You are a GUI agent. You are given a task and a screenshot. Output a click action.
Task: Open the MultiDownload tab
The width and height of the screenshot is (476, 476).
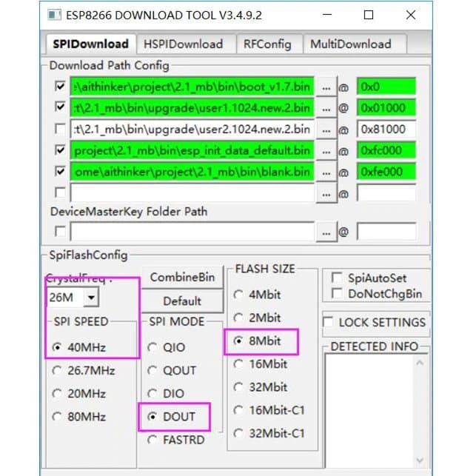point(354,44)
